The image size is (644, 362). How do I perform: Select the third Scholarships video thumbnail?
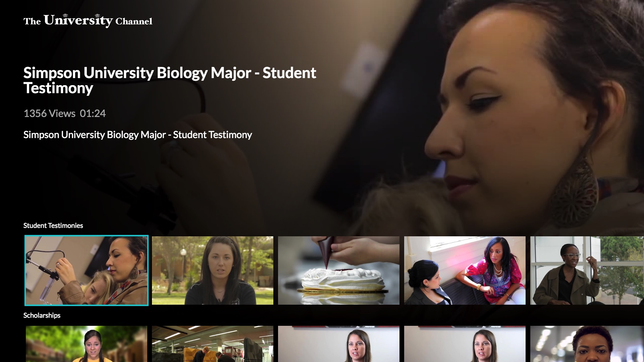[339, 344]
